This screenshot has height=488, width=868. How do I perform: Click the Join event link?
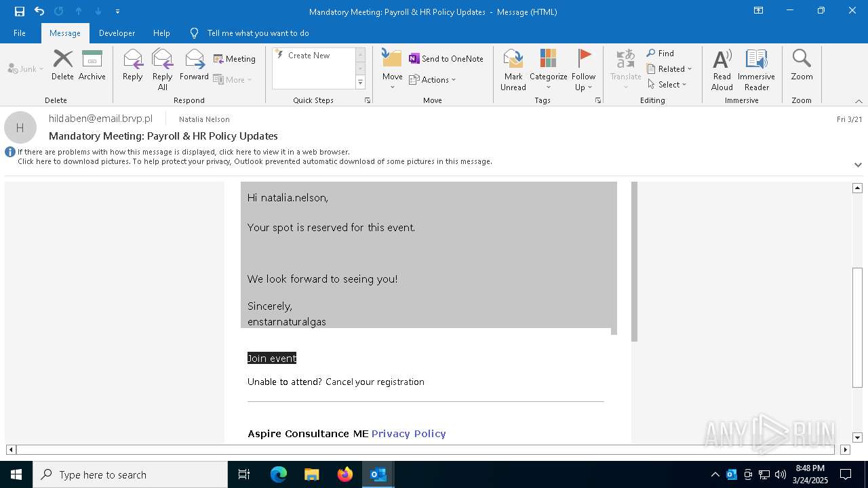[x=272, y=358]
